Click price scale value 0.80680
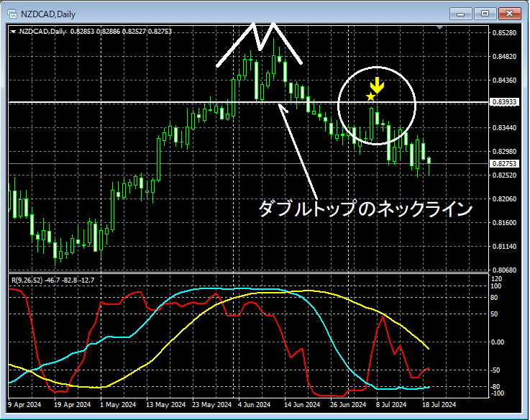 (505, 270)
